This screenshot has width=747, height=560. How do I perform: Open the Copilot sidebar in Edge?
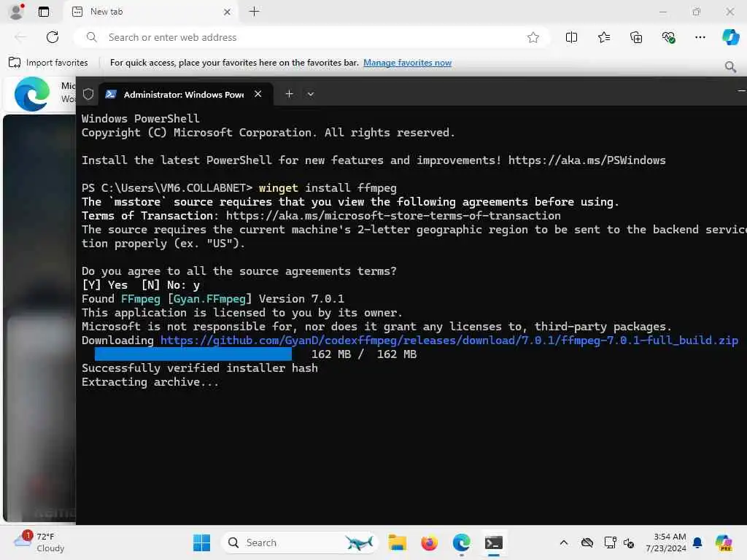click(x=730, y=37)
